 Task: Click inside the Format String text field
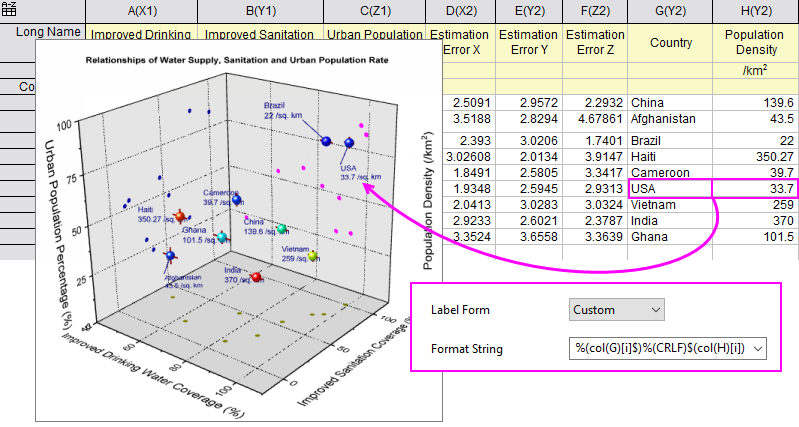tap(659, 349)
